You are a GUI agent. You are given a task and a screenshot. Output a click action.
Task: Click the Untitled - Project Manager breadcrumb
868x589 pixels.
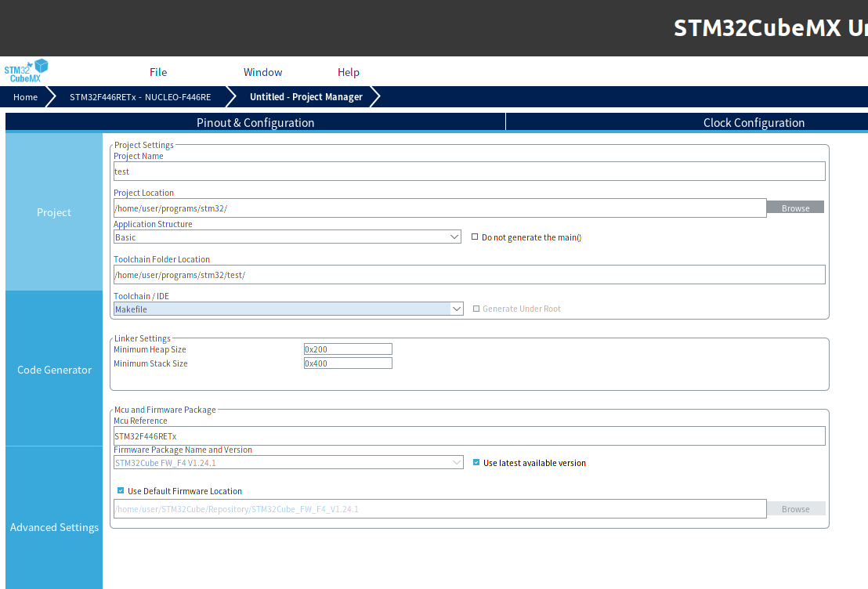tap(306, 97)
